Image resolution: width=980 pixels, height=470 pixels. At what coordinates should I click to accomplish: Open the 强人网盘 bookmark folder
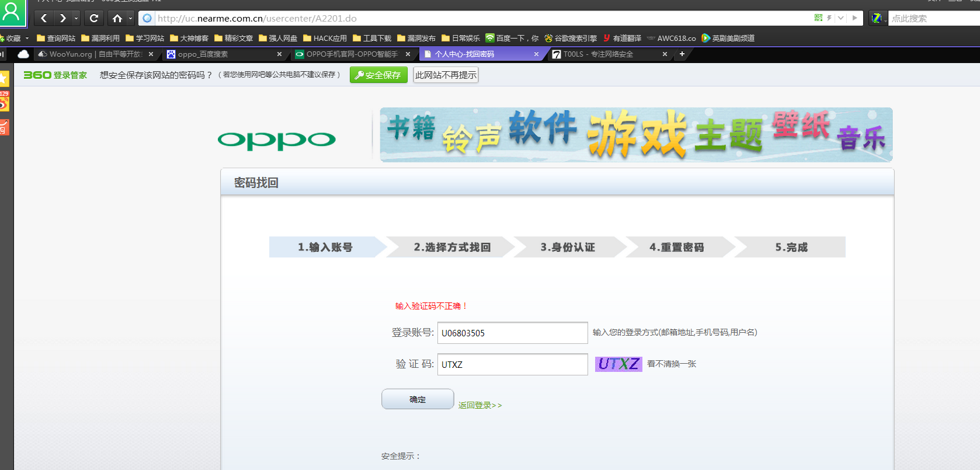pyautogui.click(x=278, y=38)
